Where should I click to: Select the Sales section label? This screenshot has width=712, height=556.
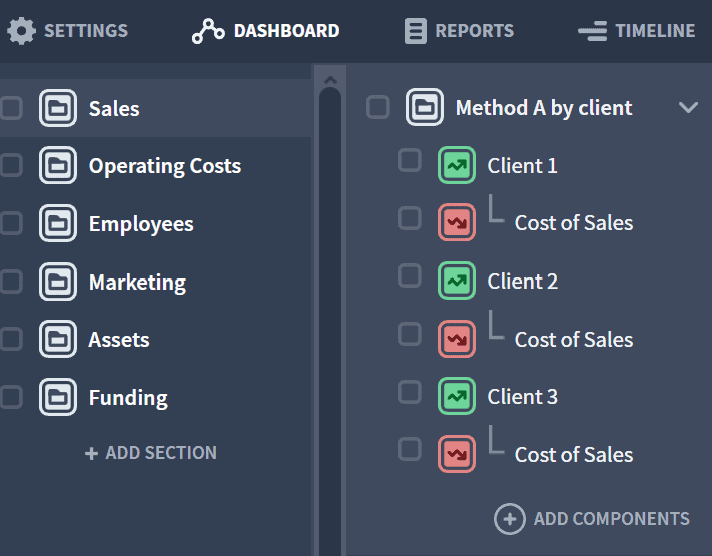tap(114, 109)
